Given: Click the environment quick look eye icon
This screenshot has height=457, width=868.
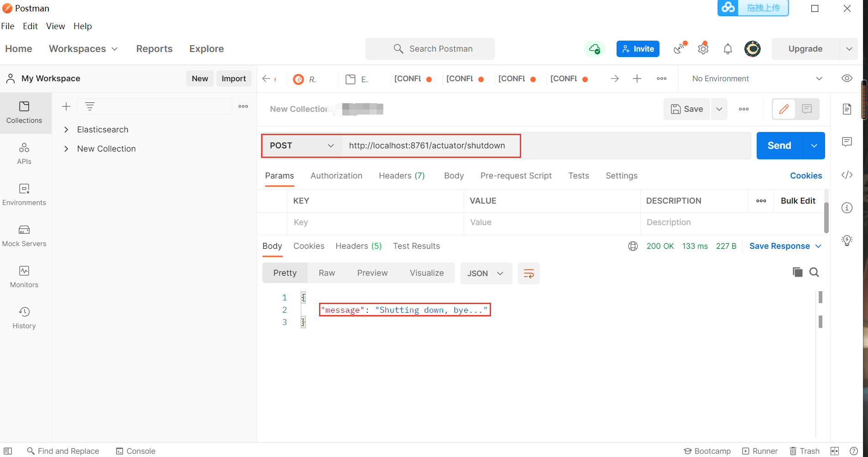Looking at the screenshot, I should click(x=847, y=79).
